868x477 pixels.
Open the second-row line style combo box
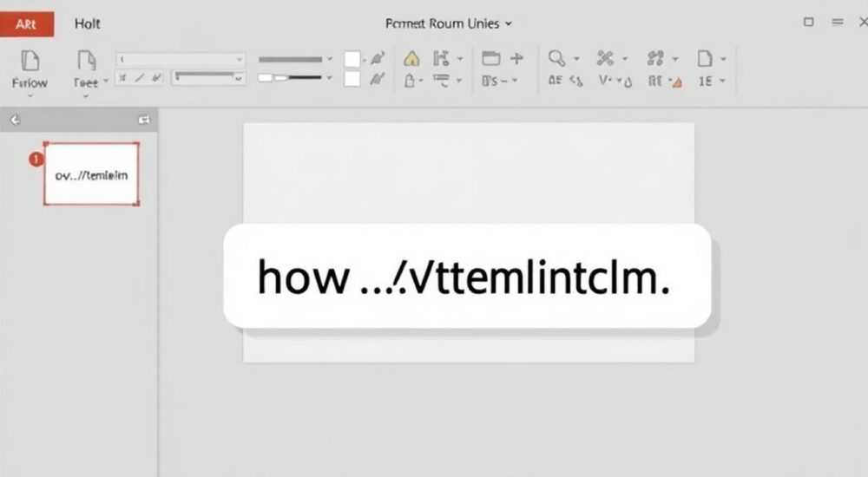coord(208,78)
